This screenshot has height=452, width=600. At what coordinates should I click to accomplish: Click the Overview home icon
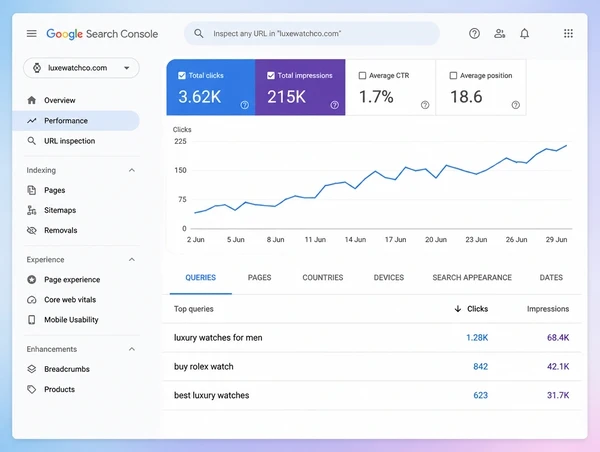coord(32,100)
